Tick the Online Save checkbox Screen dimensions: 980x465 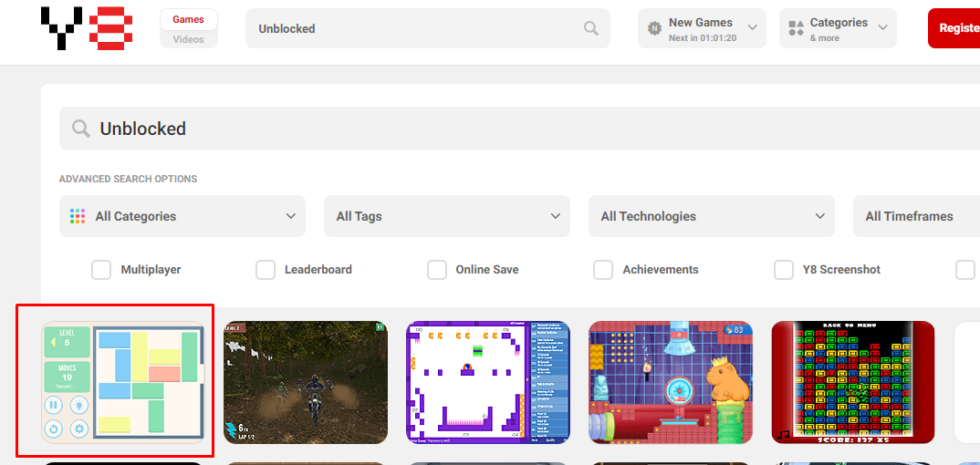pos(437,270)
